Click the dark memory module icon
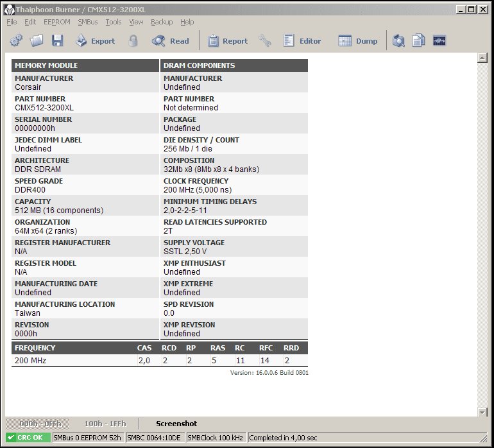The image size is (494, 448). point(439,40)
